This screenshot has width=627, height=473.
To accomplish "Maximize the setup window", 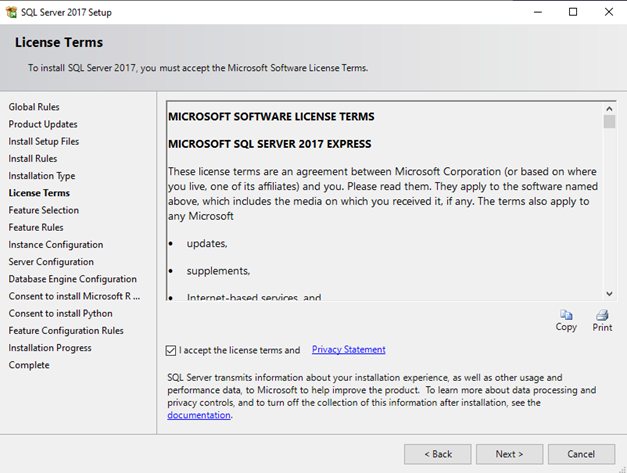I will click(x=572, y=12).
